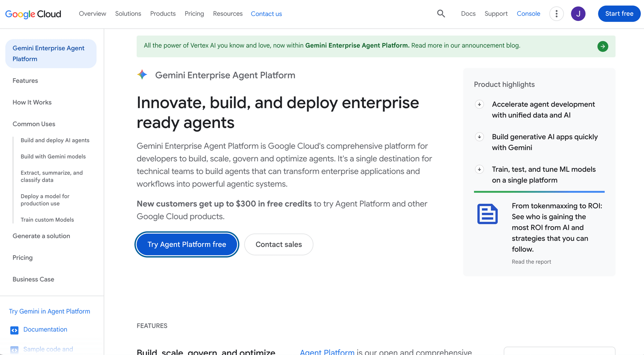Select 'Extract, summarize, and classify data' sub-item

(52, 176)
